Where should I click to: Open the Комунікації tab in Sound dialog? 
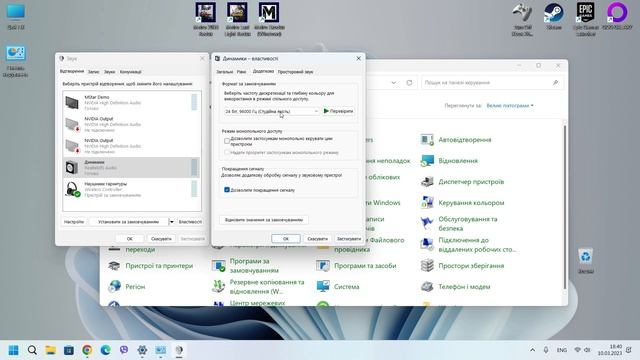[131, 71]
